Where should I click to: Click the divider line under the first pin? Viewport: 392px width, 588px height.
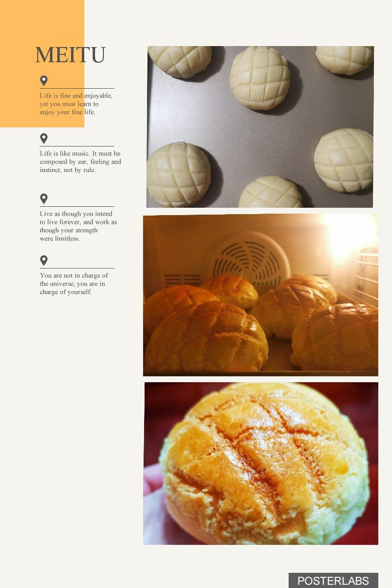point(77,89)
